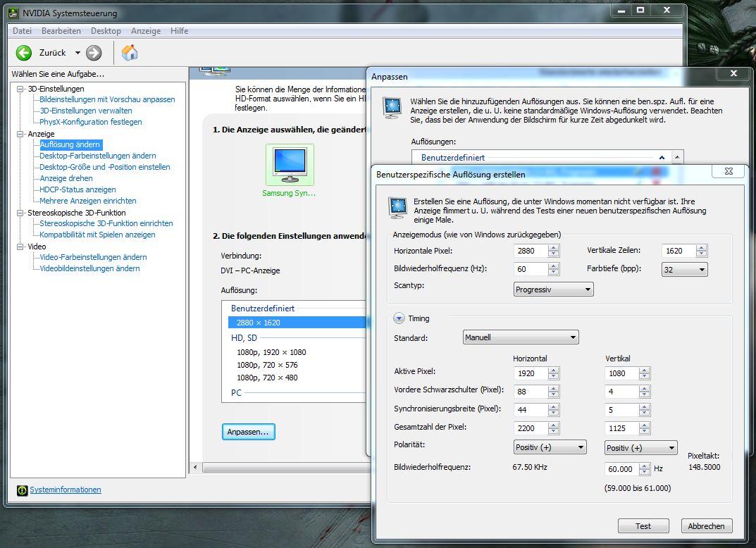Click the Anpassen... button

pyautogui.click(x=248, y=432)
